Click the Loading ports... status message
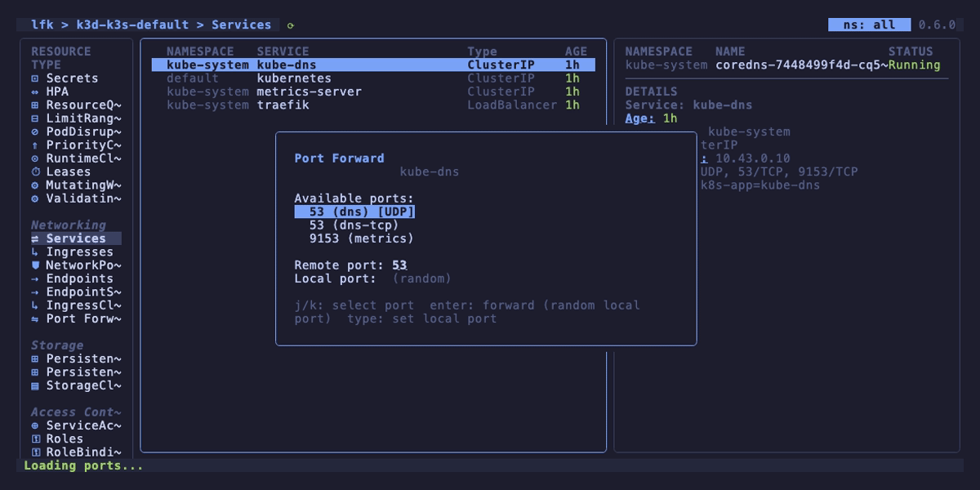 coord(83,465)
